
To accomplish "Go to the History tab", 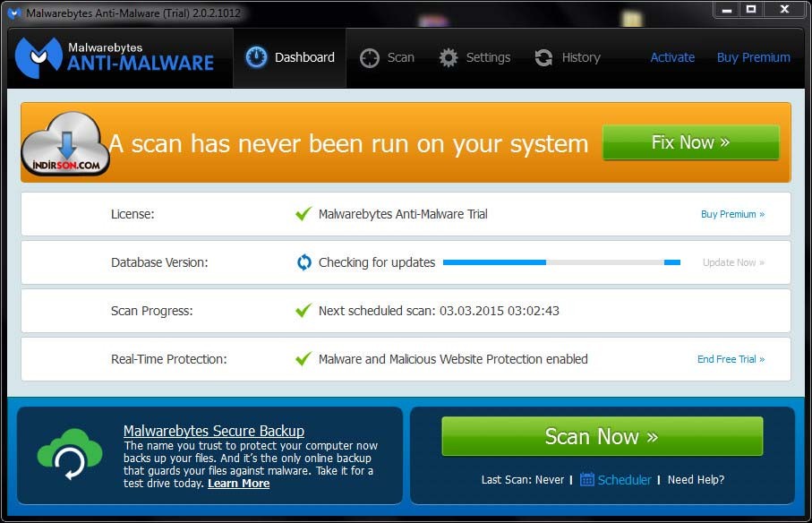I will click(568, 57).
